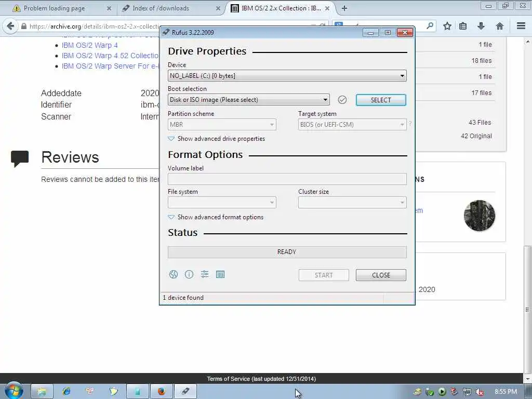The width and height of the screenshot is (532, 399).
Task: Click the SELECT button in Rufus
Action: (x=381, y=100)
